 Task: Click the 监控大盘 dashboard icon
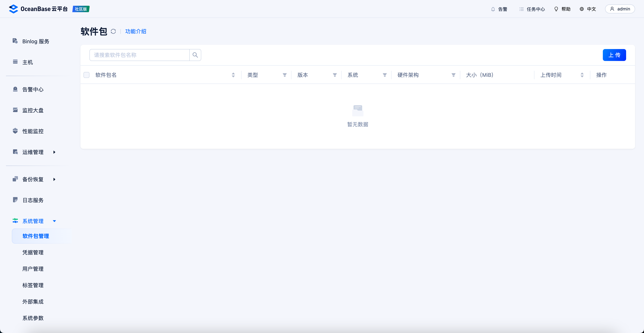(x=15, y=110)
